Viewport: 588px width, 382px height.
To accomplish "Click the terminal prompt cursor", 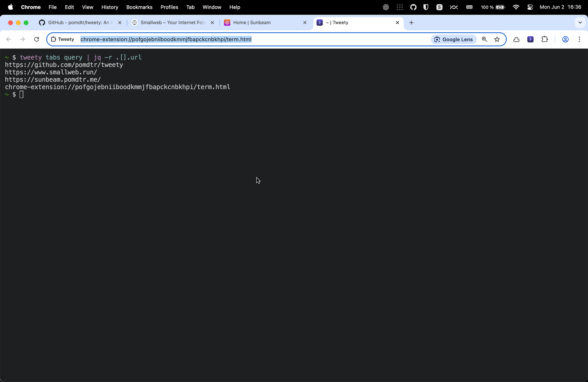I will [x=21, y=94].
